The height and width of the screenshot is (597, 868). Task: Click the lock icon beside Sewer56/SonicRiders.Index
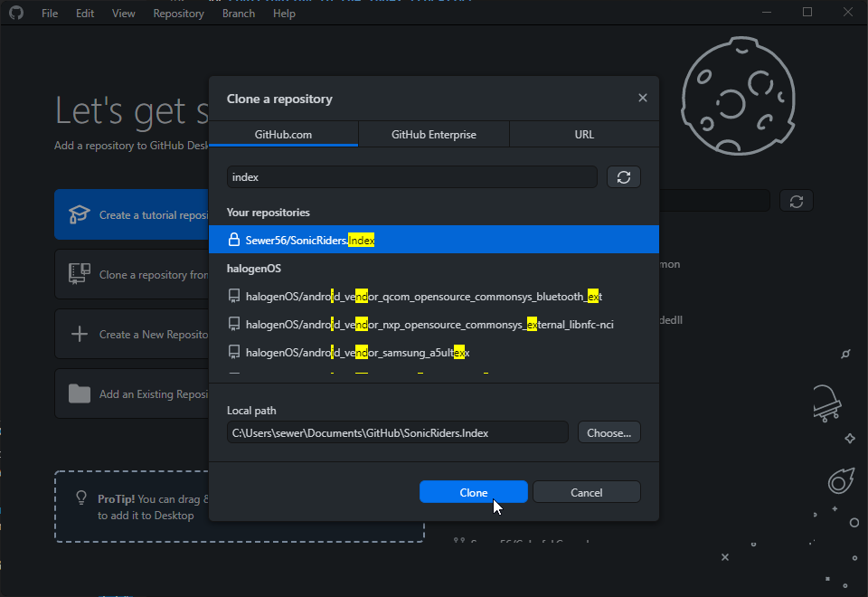click(x=234, y=240)
